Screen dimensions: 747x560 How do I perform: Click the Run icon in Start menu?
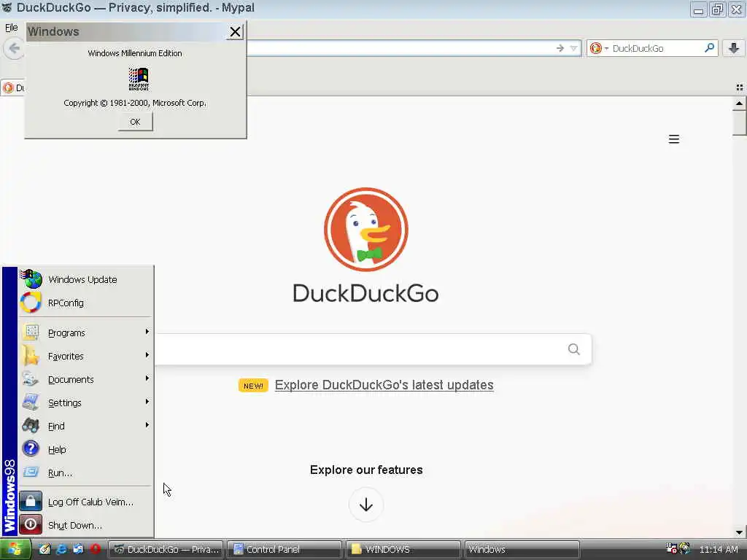[31, 472]
